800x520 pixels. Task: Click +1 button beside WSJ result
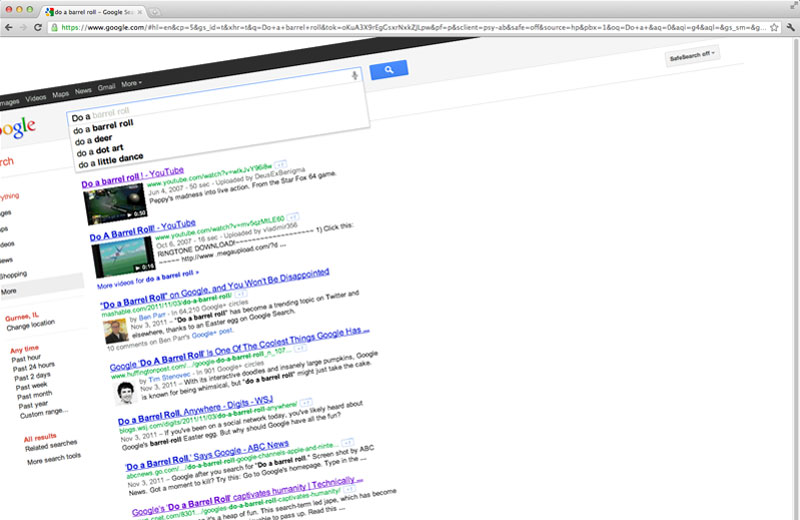tap(306, 402)
